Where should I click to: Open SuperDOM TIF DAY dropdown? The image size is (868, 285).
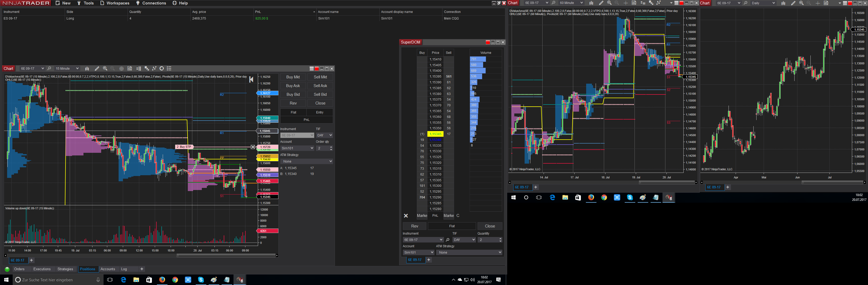(x=464, y=240)
